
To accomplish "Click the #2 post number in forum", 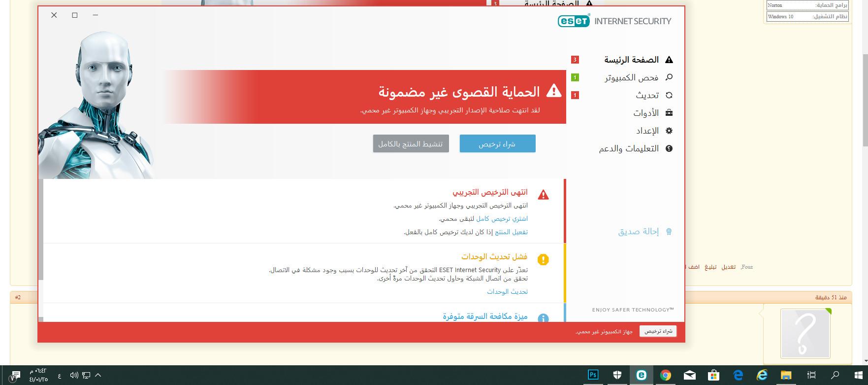I will click(x=18, y=297).
